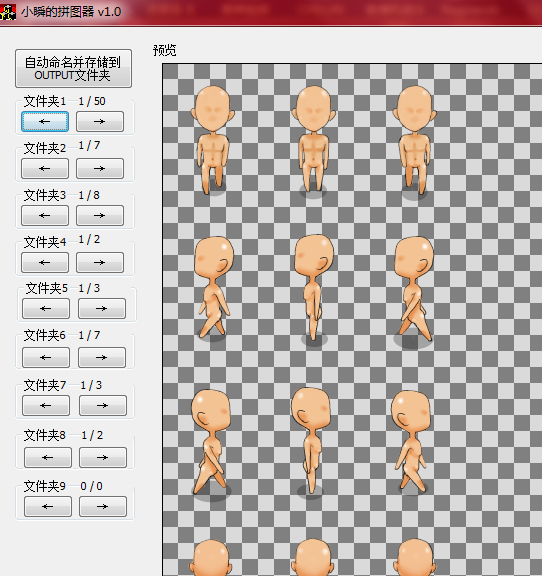Go to next item in 文件夹5

click(102, 309)
